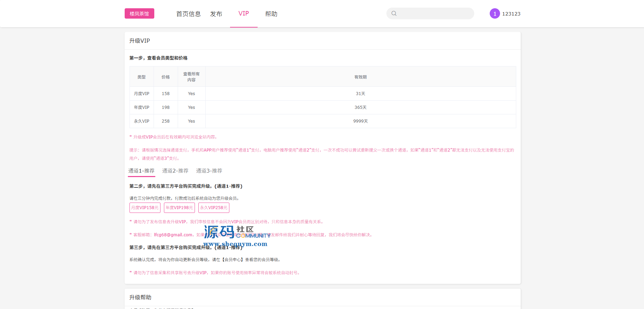This screenshot has width=644, height=309.
Task: Open the 发布 navigation item
Action: click(x=216, y=14)
